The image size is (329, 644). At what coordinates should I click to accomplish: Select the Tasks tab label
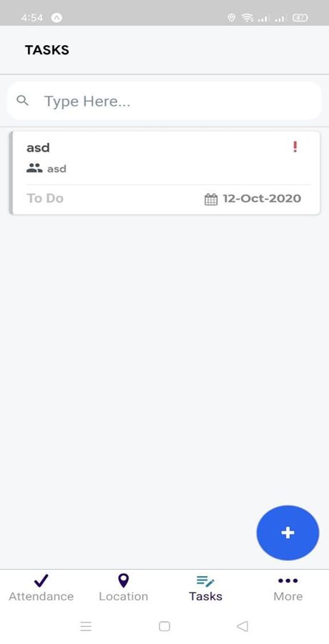click(x=205, y=596)
